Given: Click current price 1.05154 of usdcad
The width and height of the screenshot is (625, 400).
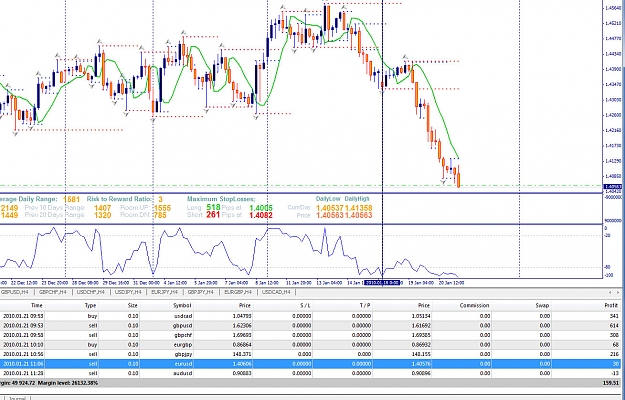Looking at the screenshot, I should (x=421, y=316).
